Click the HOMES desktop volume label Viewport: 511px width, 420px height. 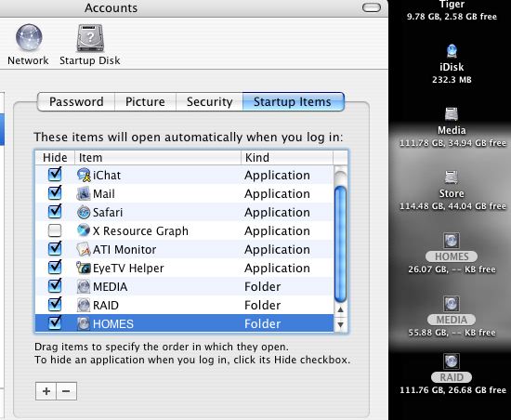pos(452,256)
